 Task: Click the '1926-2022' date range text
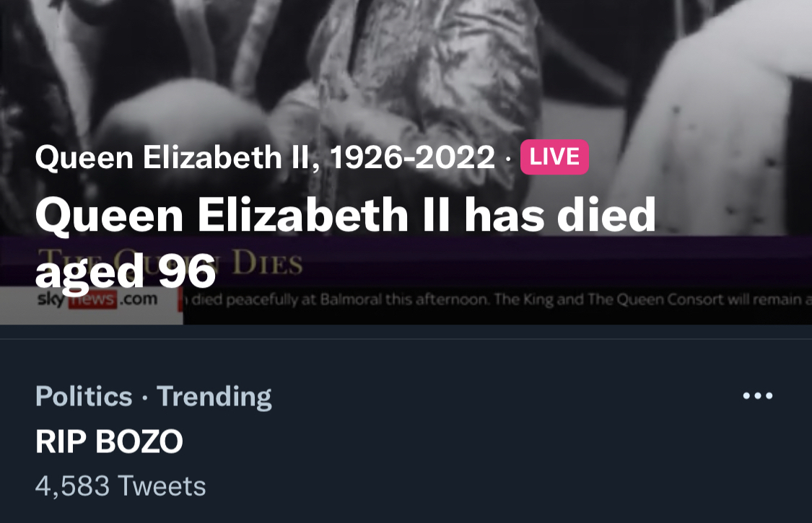413,157
